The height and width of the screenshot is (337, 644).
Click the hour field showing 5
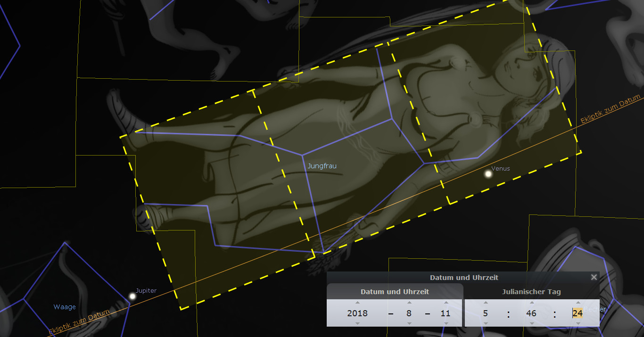click(x=486, y=313)
